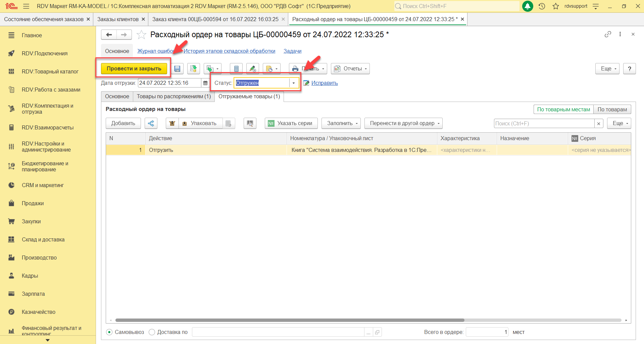
Task: Open Перенести в другой ордер dropdown
Action: [403, 123]
